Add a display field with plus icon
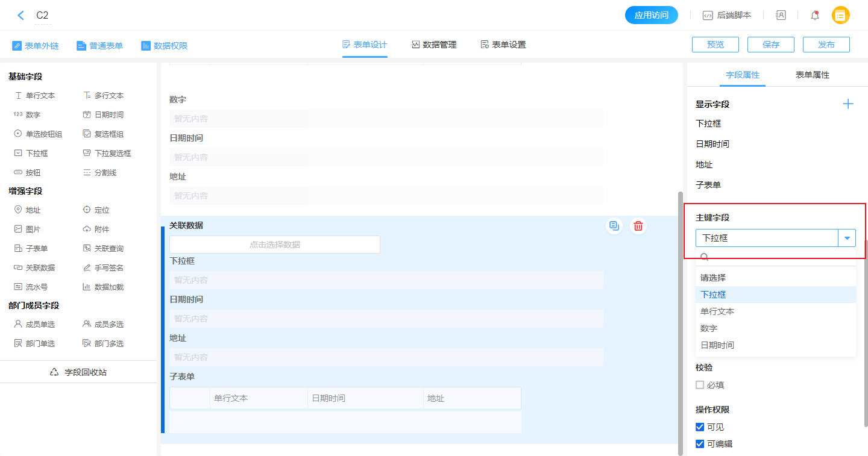This screenshot has height=456, width=868. pyautogui.click(x=848, y=104)
